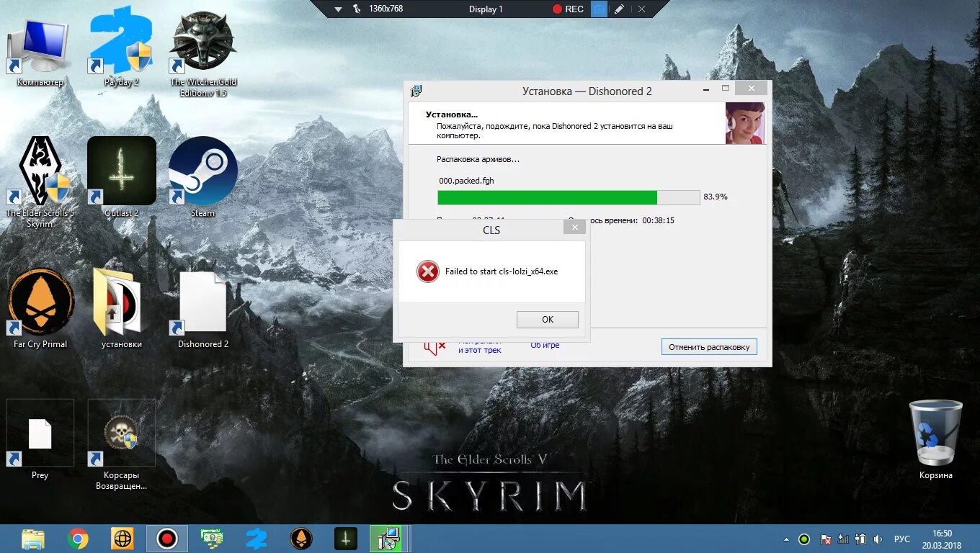The width and height of the screenshot is (980, 553).
Task: Click the 000.packed.fgh file name
Action: point(466,181)
